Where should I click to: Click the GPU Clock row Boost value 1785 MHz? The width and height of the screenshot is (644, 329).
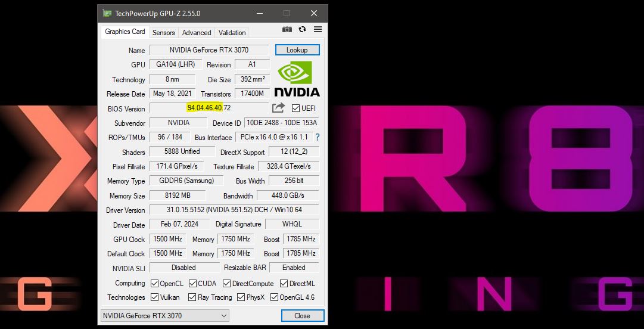pos(301,238)
